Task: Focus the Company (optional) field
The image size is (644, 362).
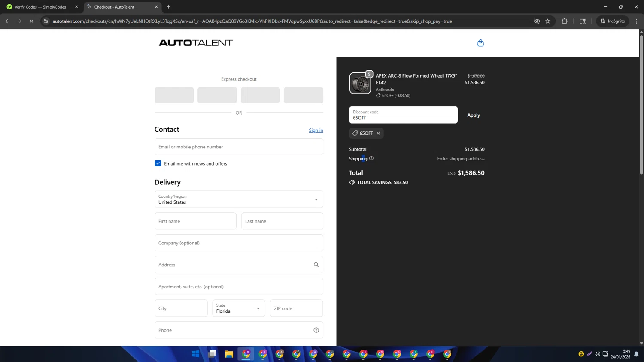Action: click(x=239, y=243)
